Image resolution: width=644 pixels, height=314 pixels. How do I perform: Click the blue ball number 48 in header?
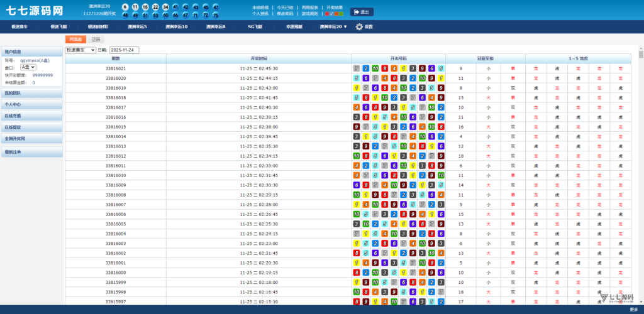[x=125, y=15]
